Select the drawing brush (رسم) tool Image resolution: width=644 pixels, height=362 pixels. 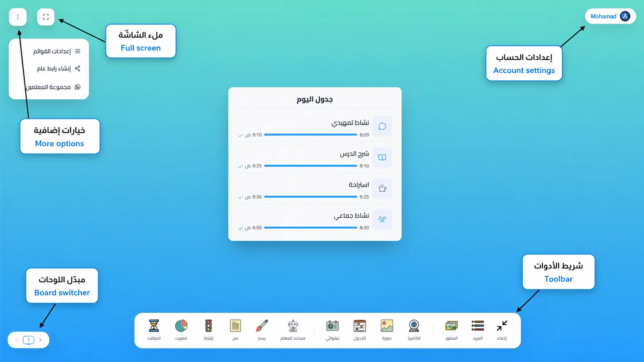tap(262, 330)
